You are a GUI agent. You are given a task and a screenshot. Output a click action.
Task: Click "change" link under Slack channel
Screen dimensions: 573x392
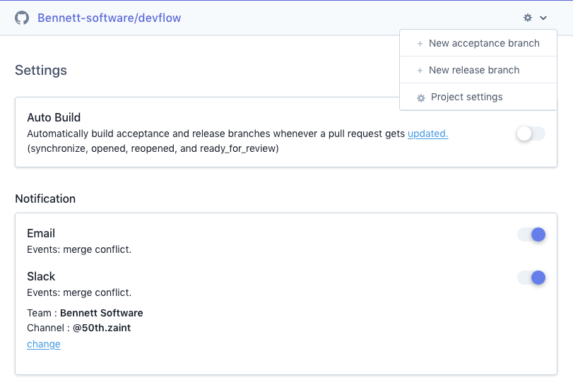44,344
